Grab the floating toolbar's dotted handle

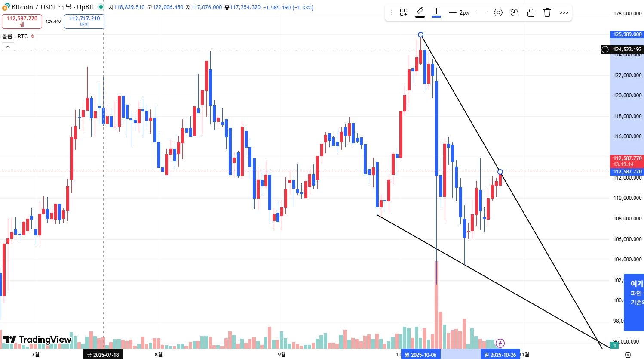pyautogui.click(x=390, y=13)
